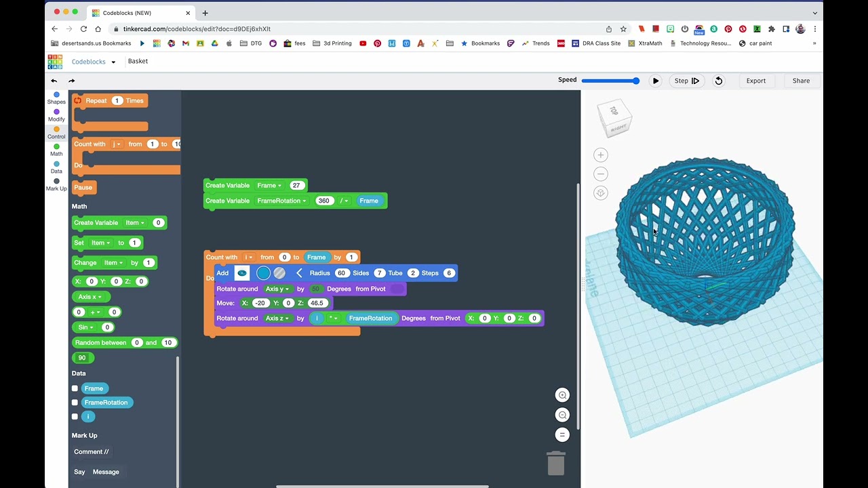Click the torus shape icon
Image resolution: width=868 pixels, height=488 pixels.
[x=242, y=273]
